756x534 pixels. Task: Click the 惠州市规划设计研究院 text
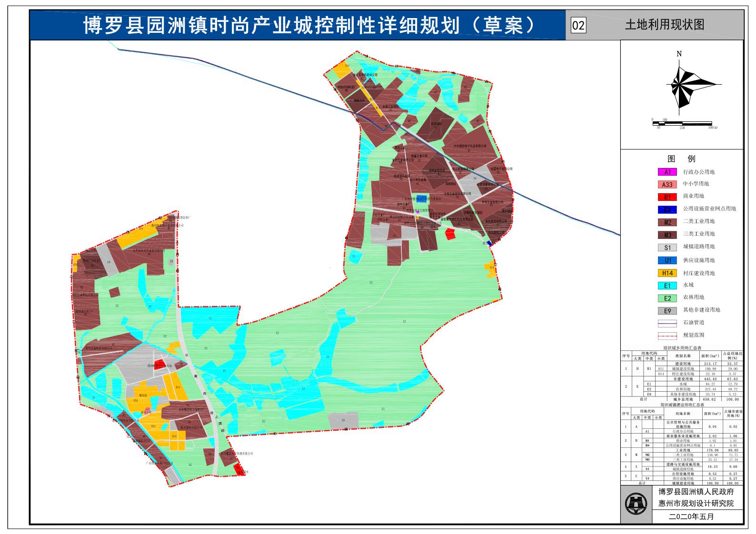pyautogui.click(x=696, y=504)
